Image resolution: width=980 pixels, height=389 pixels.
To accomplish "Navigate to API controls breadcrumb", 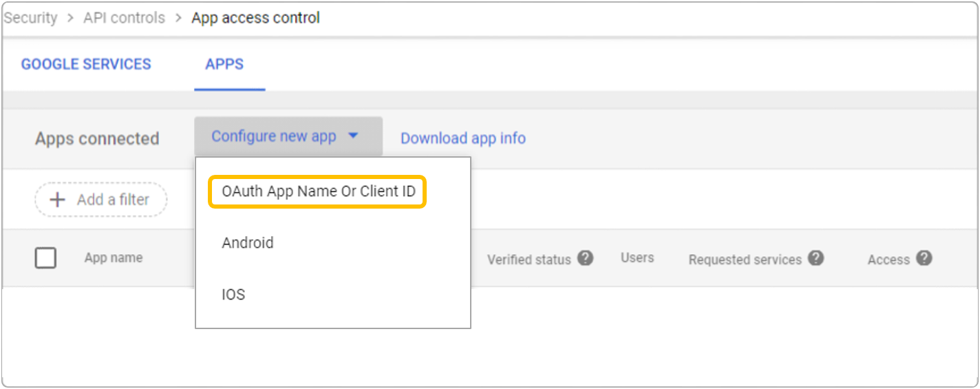I will (x=124, y=18).
